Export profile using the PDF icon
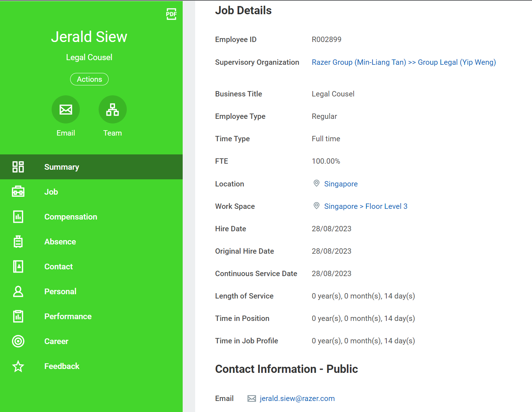This screenshot has width=532, height=412. pyautogui.click(x=171, y=14)
